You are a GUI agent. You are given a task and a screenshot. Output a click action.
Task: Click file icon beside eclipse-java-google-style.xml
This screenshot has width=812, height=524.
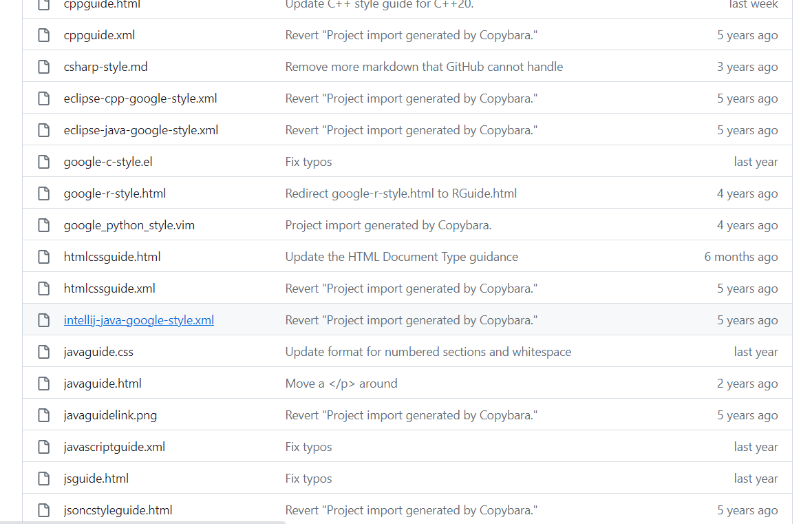(44, 130)
